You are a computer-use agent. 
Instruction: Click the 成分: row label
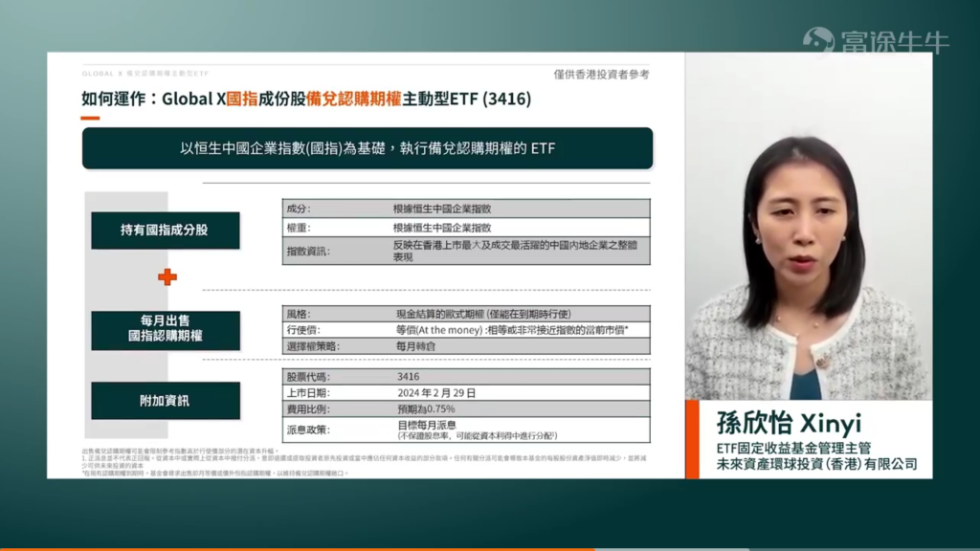click(299, 209)
